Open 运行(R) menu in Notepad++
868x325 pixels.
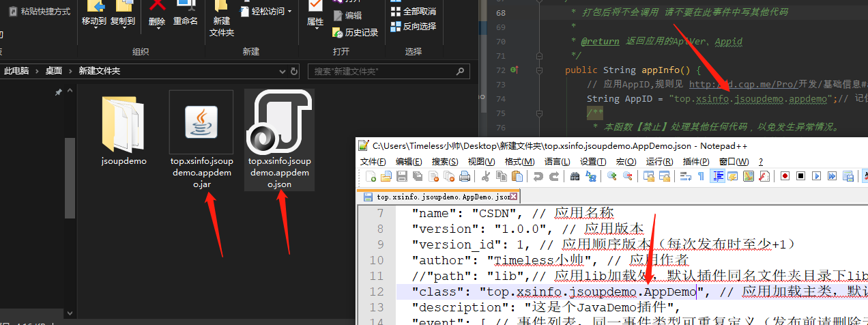(660, 162)
